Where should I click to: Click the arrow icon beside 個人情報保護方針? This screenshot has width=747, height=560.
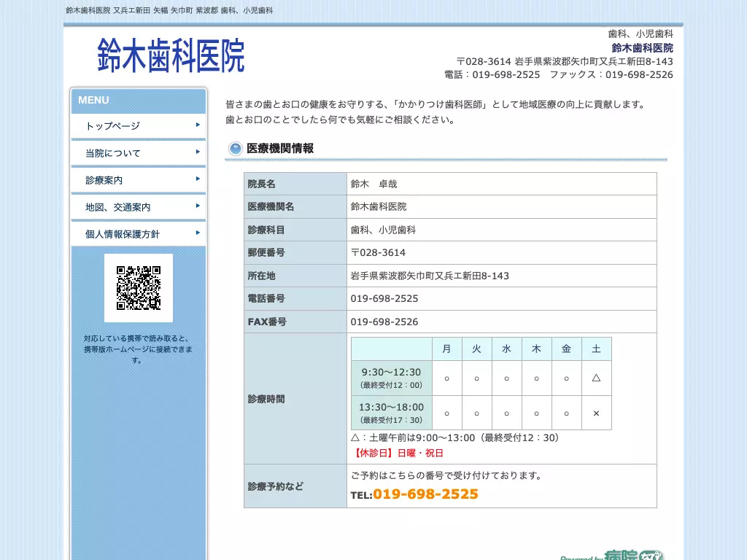198,233
